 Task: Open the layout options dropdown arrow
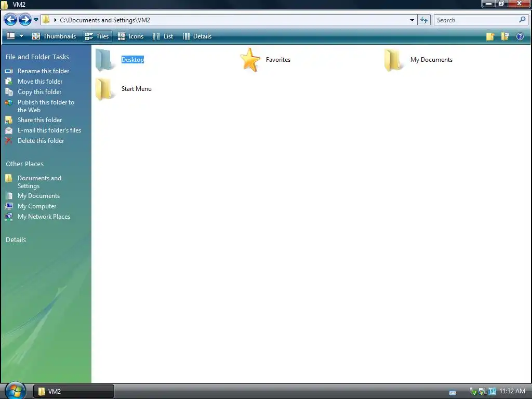[x=21, y=36]
